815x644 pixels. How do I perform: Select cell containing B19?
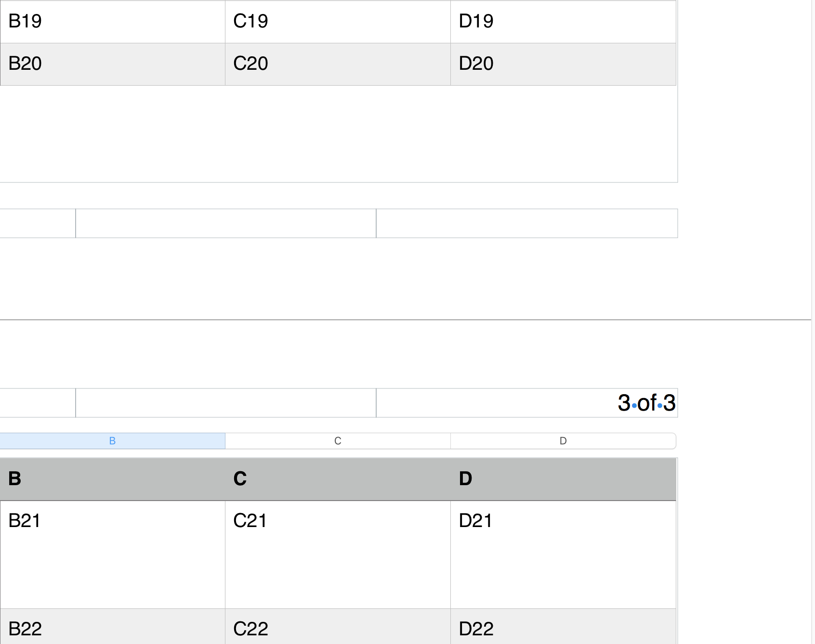point(113,21)
